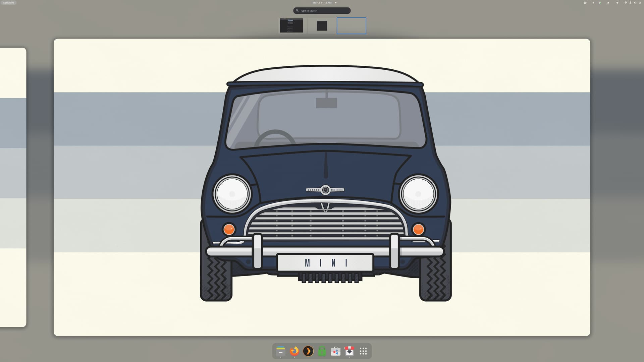This screenshot has width=644, height=362.
Task: Click the Activities button in the top bar
Action: [x=8, y=3]
